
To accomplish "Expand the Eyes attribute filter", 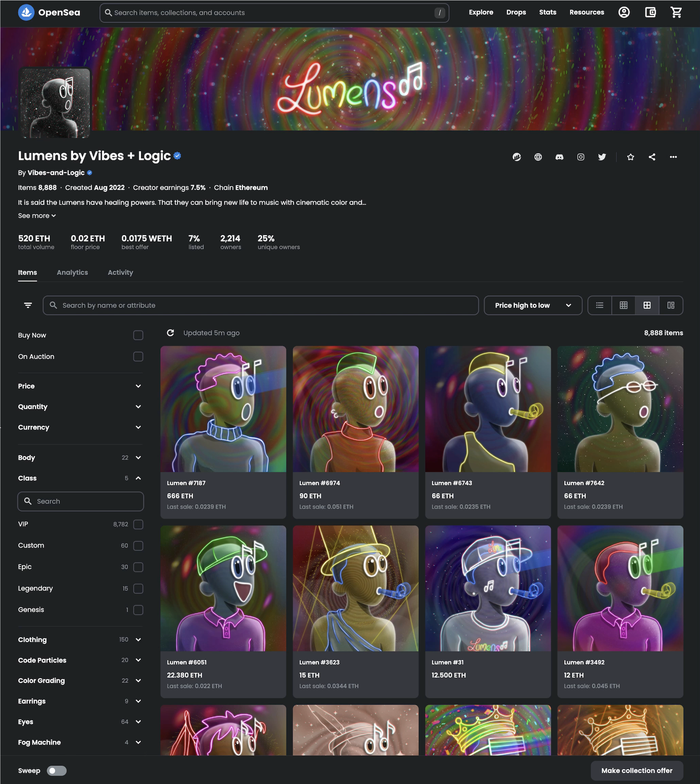I will tap(80, 722).
